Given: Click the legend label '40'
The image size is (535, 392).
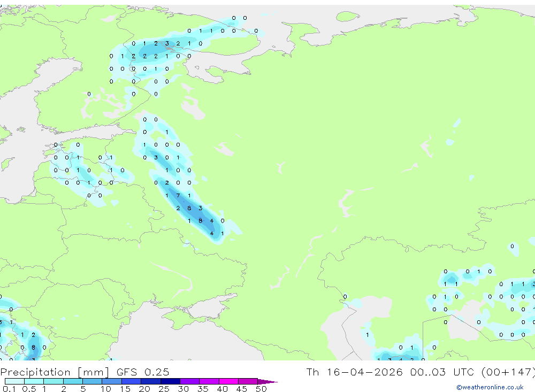Looking at the screenshot, I should (222, 389).
